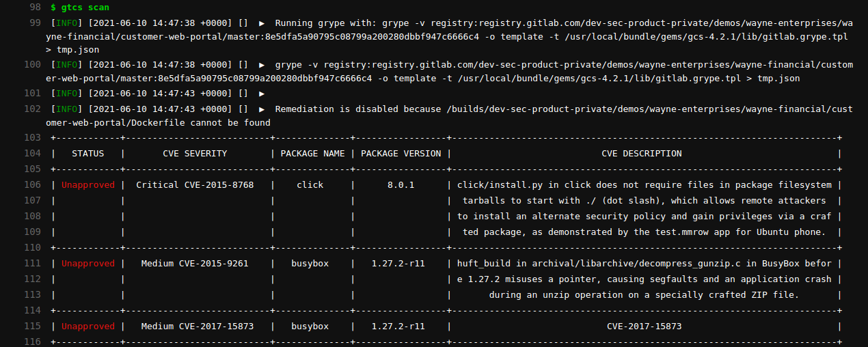The height and width of the screenshot is (347, 868).
Task: Click the PACKAGE NAME column header
Action: coord(312,154)
